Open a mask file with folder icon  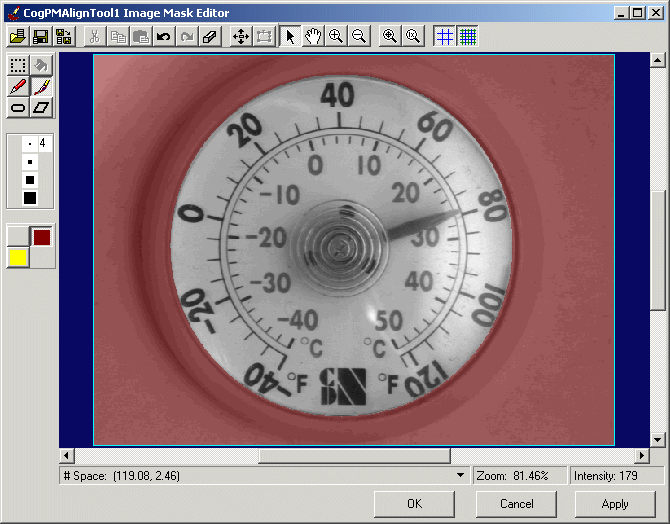pyautogui.click(x=18, y=36)
